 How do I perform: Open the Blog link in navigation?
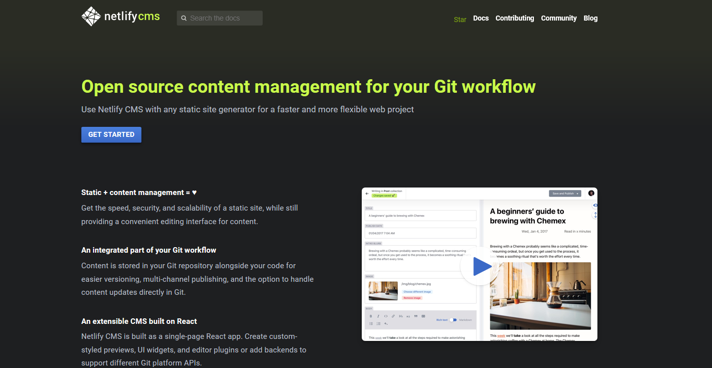pyautogui.click(x=590, y=18)
